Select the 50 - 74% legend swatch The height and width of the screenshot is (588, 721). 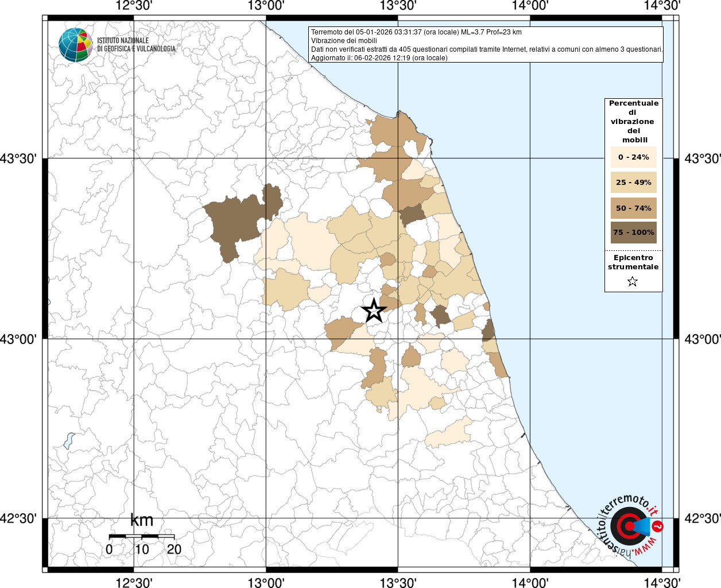[x=634, y=208]
